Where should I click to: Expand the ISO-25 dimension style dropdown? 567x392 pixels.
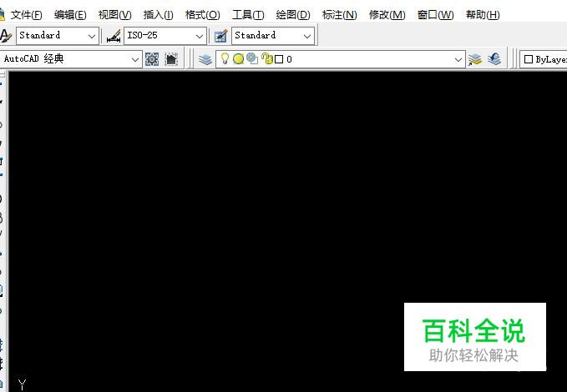click(200, 36)
